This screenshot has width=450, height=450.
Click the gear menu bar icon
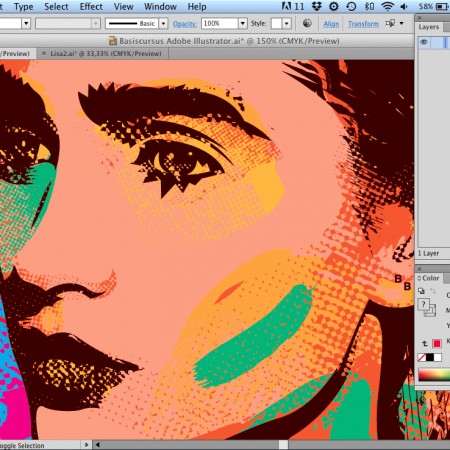pos(334,6)
